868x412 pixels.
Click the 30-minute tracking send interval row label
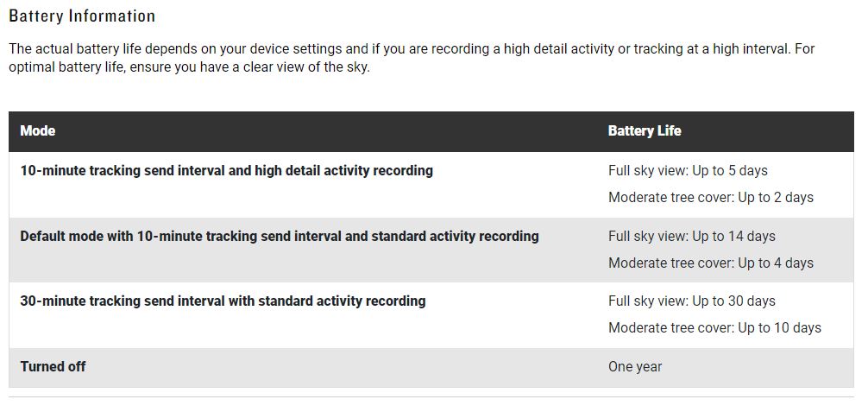[223, 301]
